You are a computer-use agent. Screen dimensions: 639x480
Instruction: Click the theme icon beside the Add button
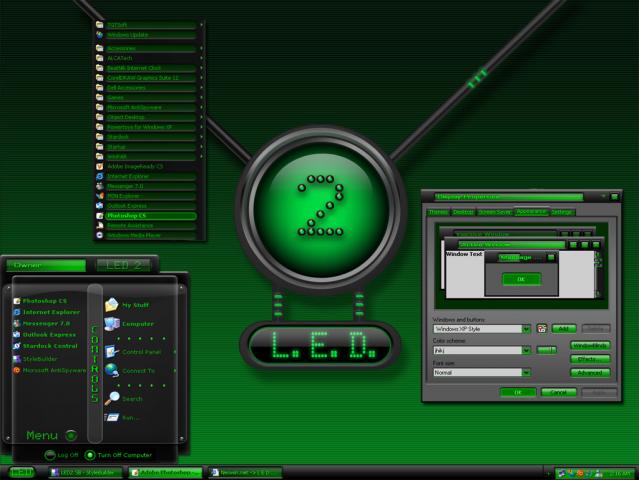tap(542, 328)
